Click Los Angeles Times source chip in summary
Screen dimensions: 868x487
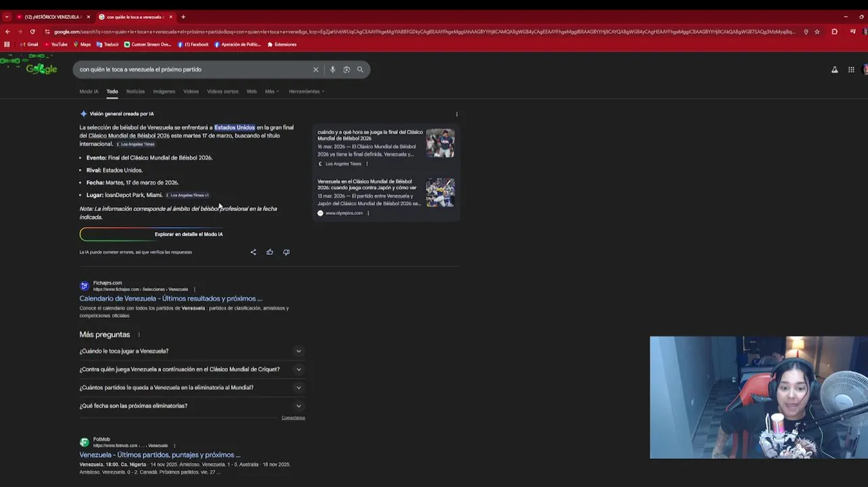click(135, 144)
